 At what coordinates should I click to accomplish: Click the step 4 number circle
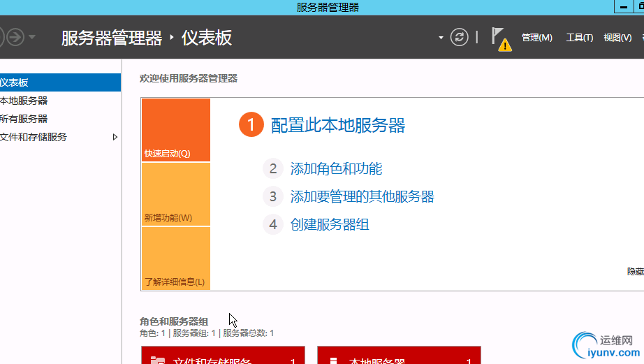[273, 225]
